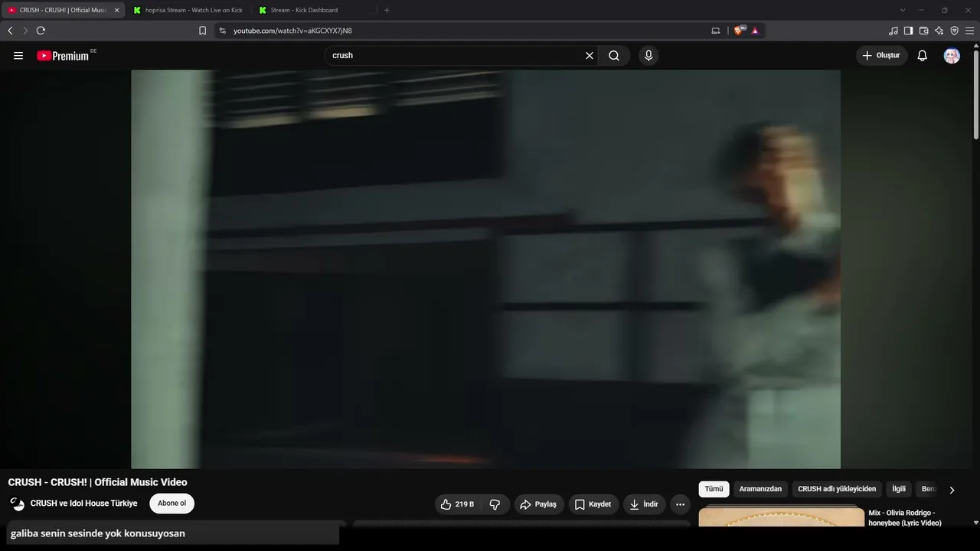Switch to the Kick Dashboard tab
The image size is (980, 551).
click(314, 10)
